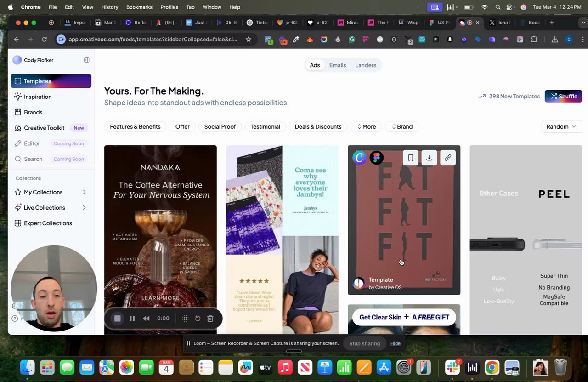The width and height of the screenshot is (588, 382).
Task: Open Slack from the Dock
Action: pos(452,368)
